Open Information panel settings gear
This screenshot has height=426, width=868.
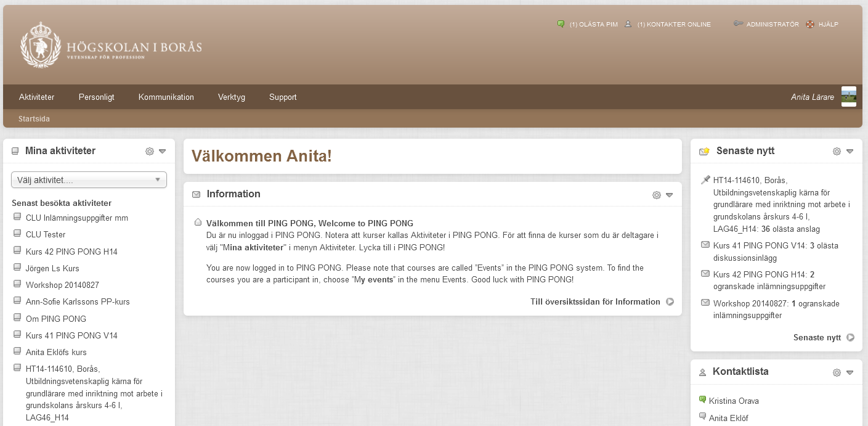657,195
